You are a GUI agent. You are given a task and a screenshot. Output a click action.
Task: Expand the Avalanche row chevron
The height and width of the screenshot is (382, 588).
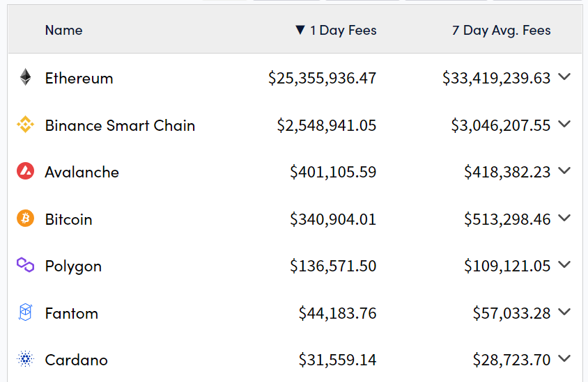click(x=564, y=170)
